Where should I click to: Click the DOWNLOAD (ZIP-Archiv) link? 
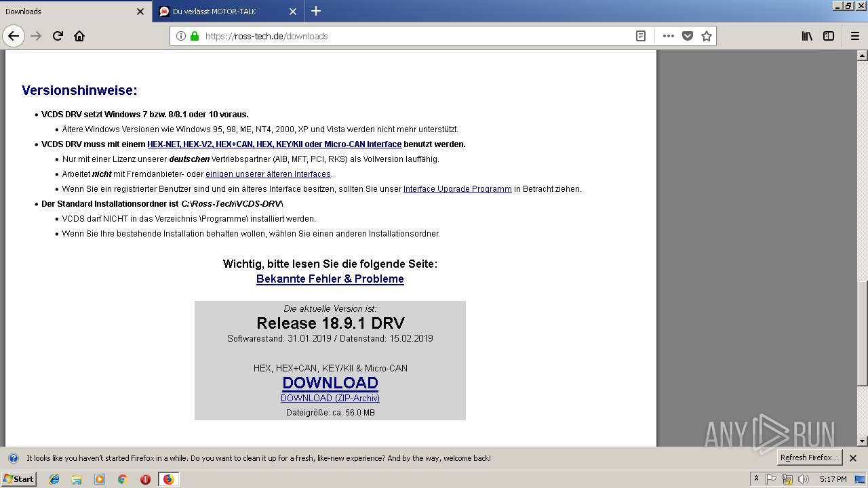pos(330,399)
